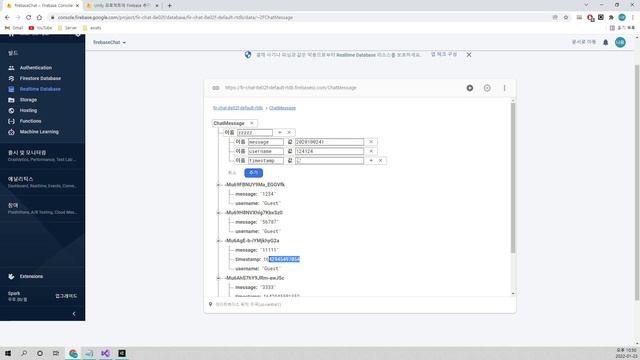Open Machine Learning in the sidebar
The image size is (640, 360).
coord(39,132)
